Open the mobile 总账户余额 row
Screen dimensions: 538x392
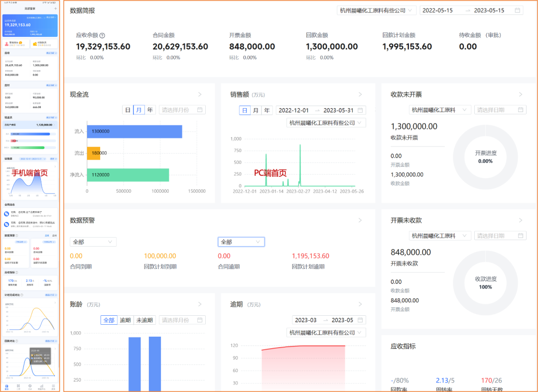(30, 125)
